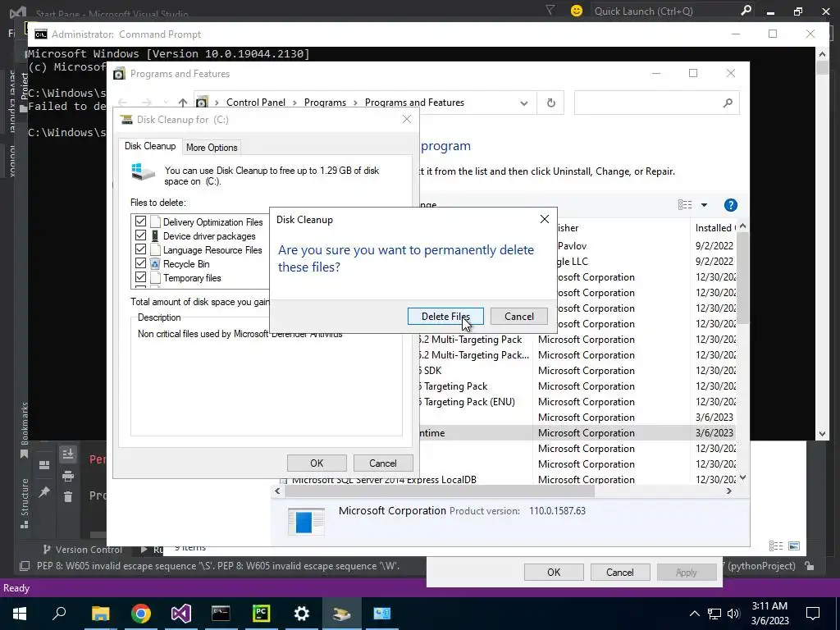Show hidden system tray icons
The image size is (840, 630).
tap(694, 614)
